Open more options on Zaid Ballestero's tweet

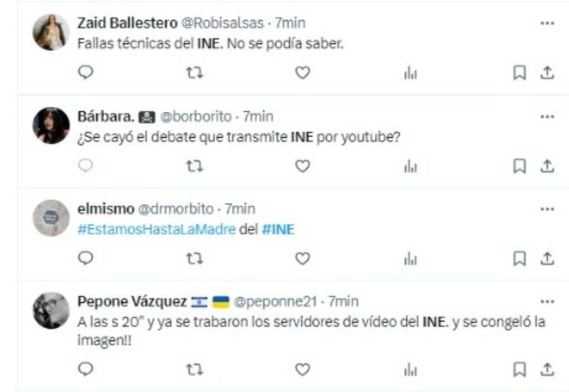pyautogui.click(x=547, y=23)
